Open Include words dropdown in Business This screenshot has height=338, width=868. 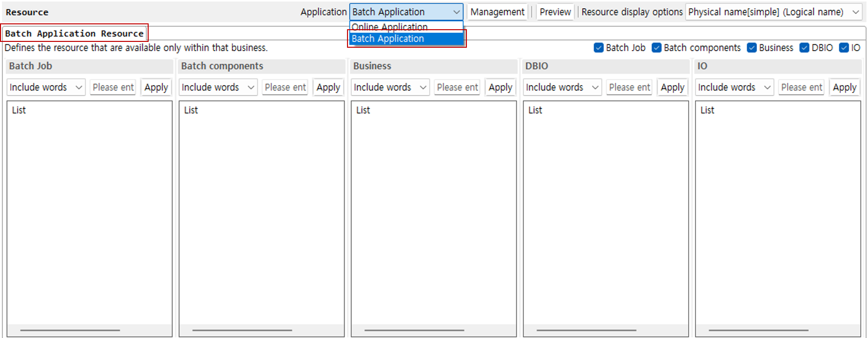(x=390, y=87)
